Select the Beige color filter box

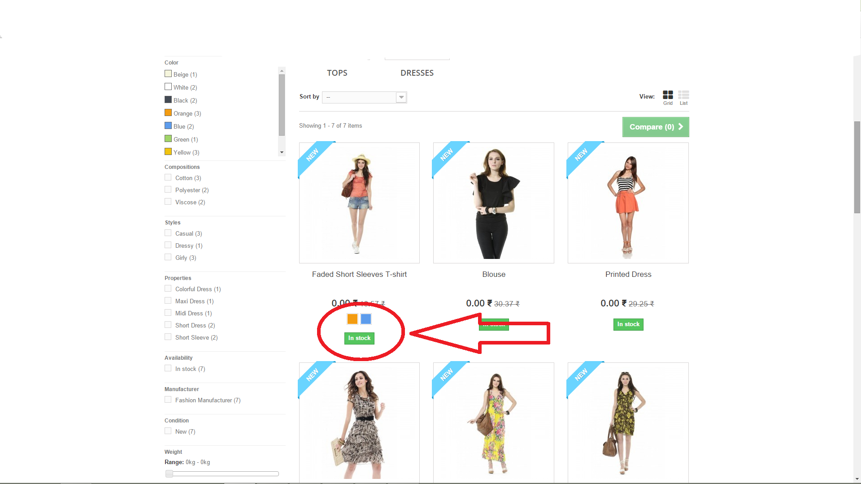coord(168,74)
